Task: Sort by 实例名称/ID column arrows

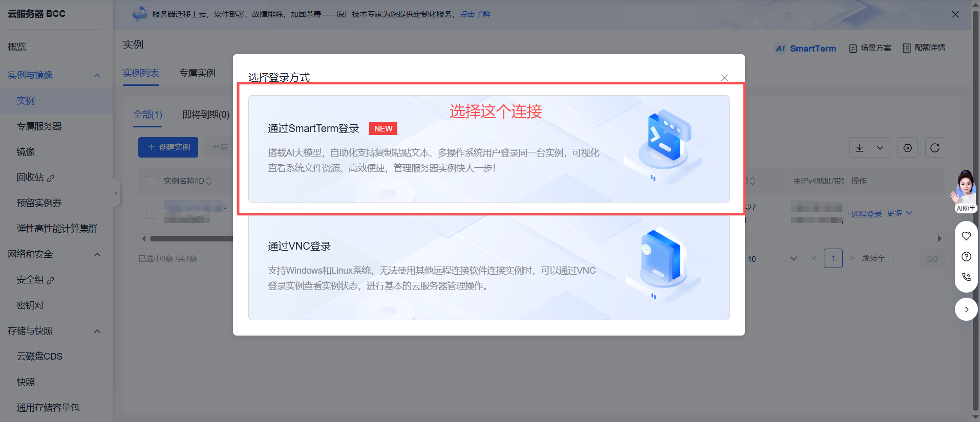Action: click(x=209, y=181)
